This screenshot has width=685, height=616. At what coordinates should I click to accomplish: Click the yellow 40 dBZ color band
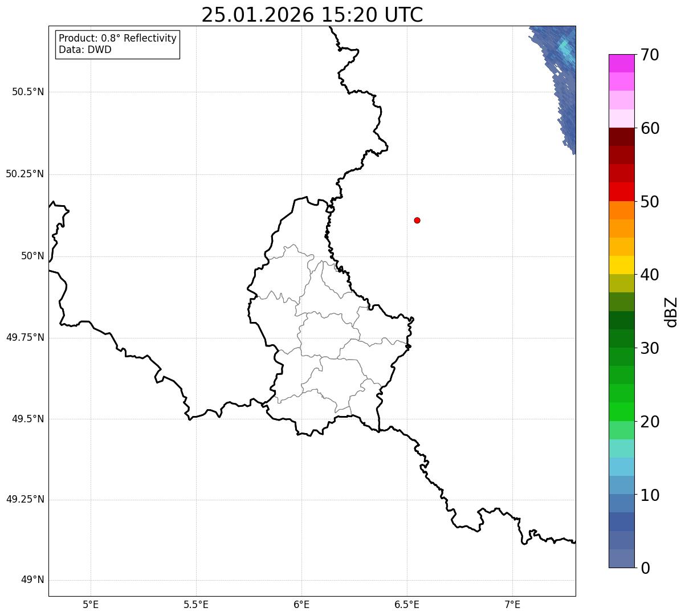pos(622,265)
